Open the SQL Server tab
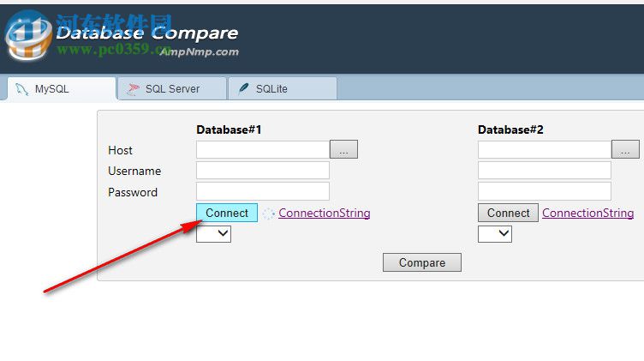 (x=172, y=88)
